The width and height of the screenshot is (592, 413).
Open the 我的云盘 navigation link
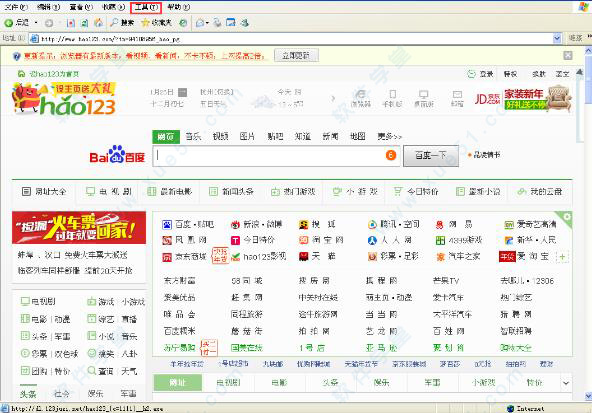(x=540, y=192)
